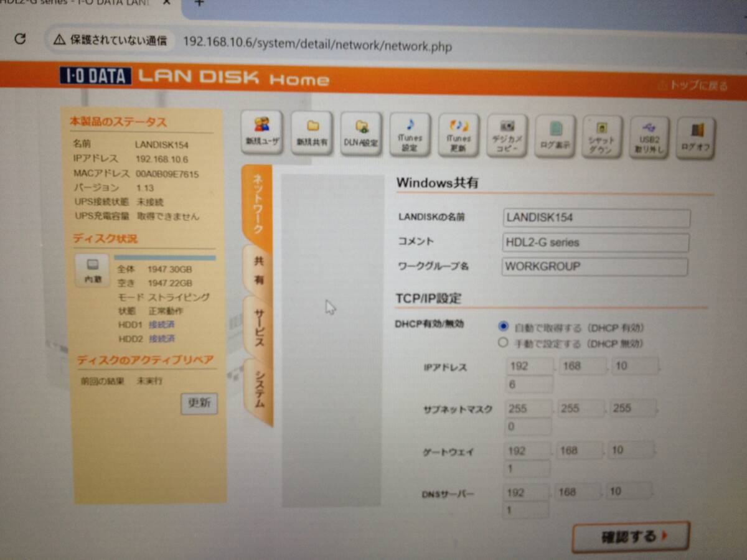Click IPアドレス first octet field 192
This screenshot has width=747, height=560.
coord(530,366)
